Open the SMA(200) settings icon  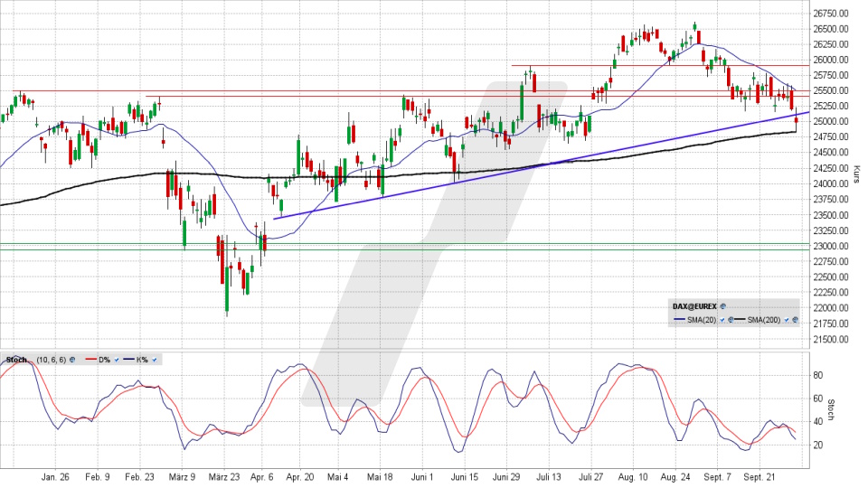[x=796, y=320]
